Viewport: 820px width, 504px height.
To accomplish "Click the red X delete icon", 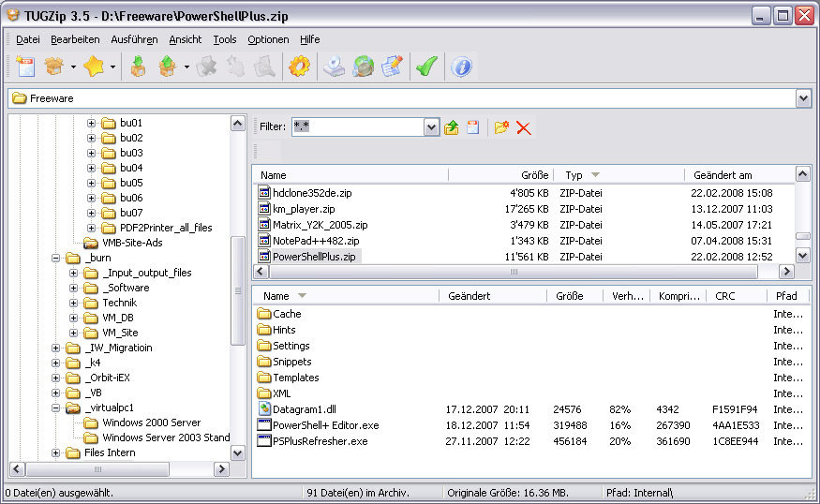I will coord(524,128).
